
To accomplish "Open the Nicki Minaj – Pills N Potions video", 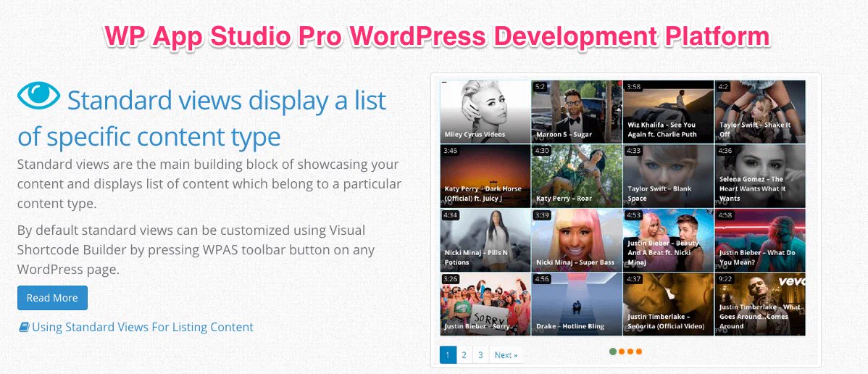I will (x=485, y=240).
